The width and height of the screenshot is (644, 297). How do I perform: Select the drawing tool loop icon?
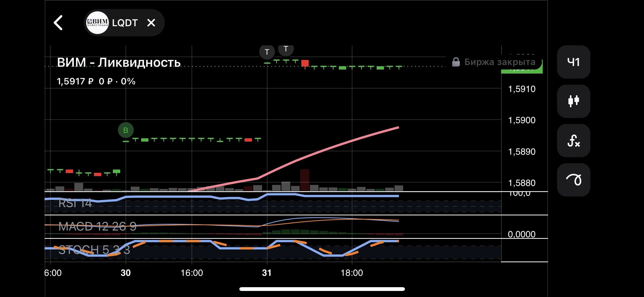(x=573, y=180)
